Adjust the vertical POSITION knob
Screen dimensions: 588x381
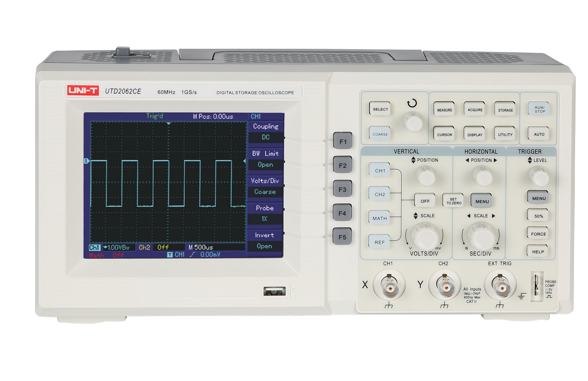coord(426,176)
